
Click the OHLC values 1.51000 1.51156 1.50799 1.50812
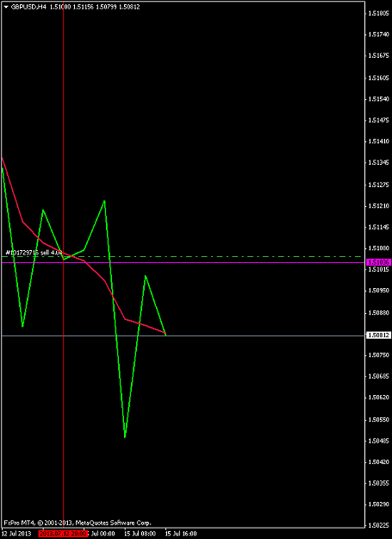click(x=95, y=7)
